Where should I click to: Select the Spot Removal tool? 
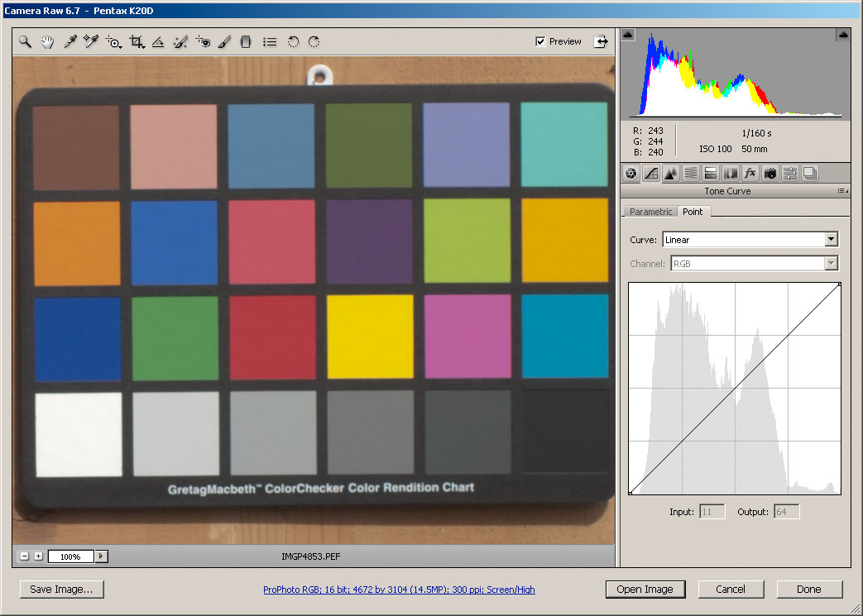[180, 42]
